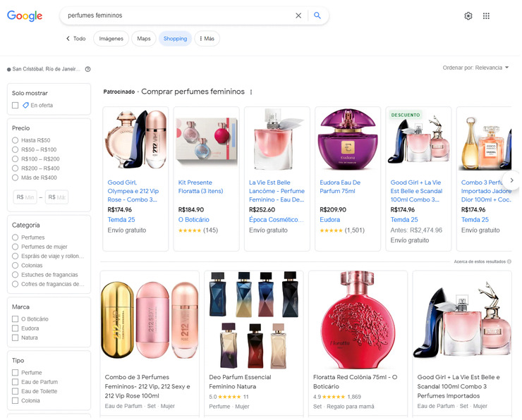
Task: Open Google apps grid
Action: [486, 16]
